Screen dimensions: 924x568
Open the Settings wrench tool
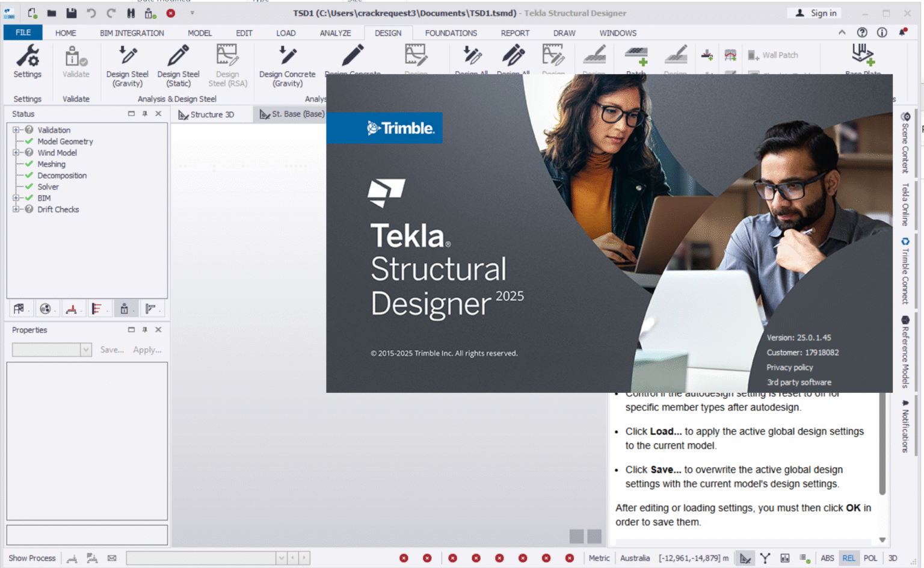28,62
